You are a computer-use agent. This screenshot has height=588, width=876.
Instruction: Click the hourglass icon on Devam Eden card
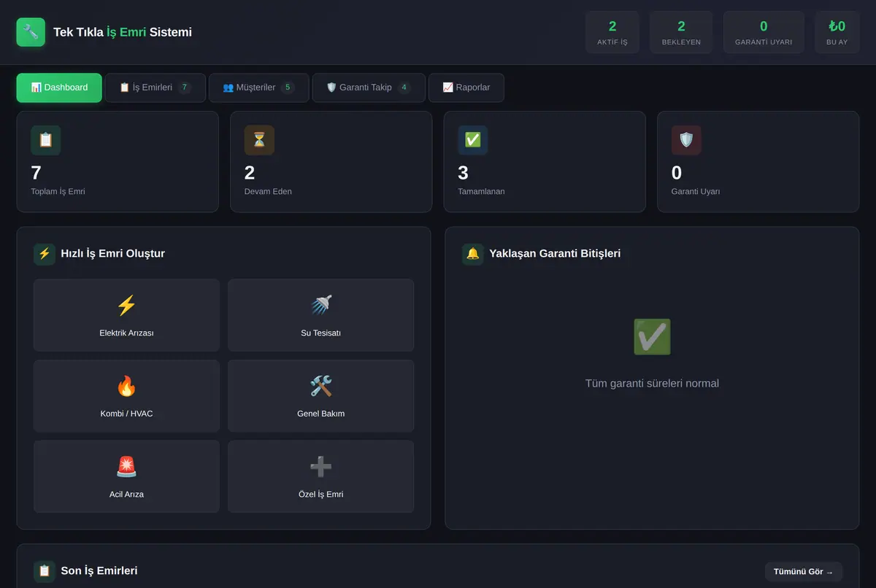(259, 140)
